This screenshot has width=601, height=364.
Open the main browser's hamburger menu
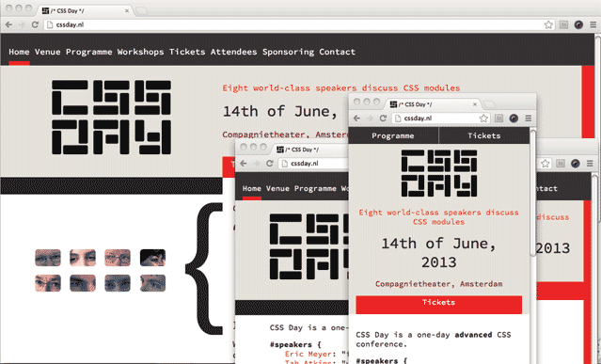[x=593, y=24]
